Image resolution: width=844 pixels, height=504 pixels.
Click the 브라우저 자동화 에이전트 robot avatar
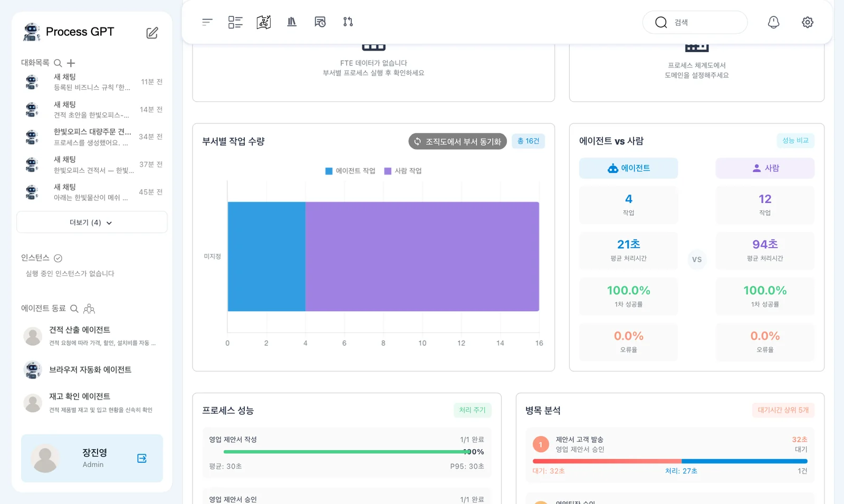click(33, 370)
